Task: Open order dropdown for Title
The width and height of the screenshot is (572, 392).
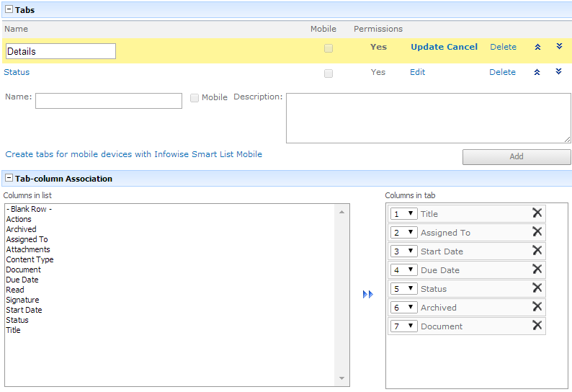Action: click(404, 213)
